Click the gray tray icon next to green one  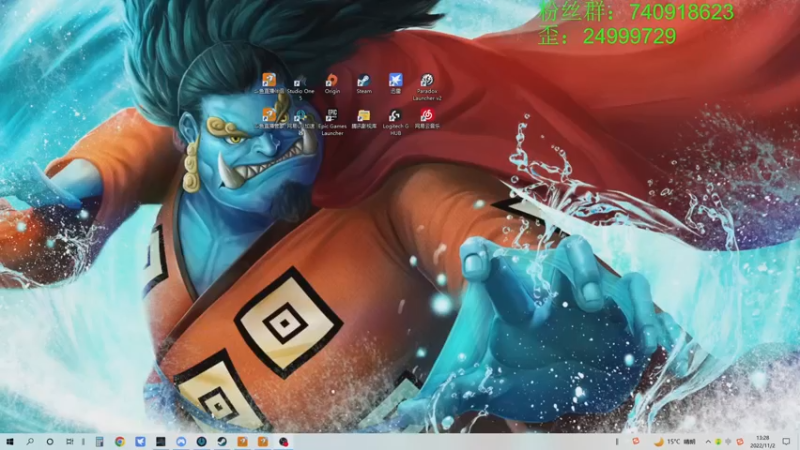728,442
